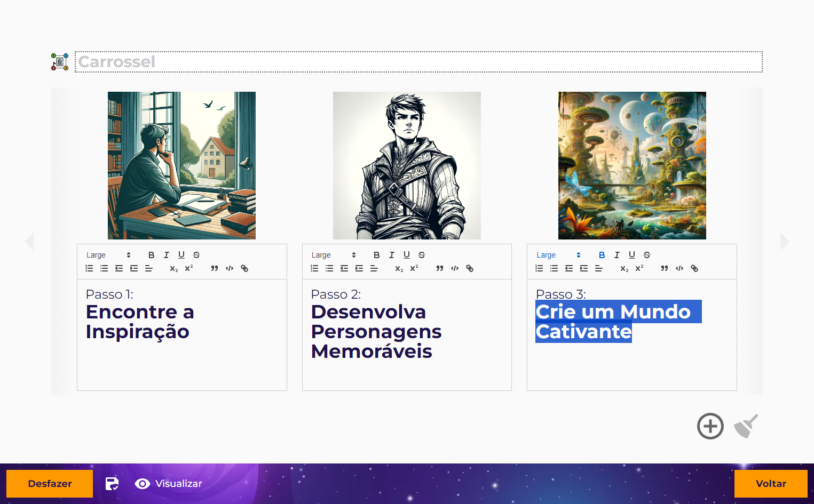814x504 pixels.
Task: Apply superscript in Passo 1 editor
Action: (x=189, y=268)
